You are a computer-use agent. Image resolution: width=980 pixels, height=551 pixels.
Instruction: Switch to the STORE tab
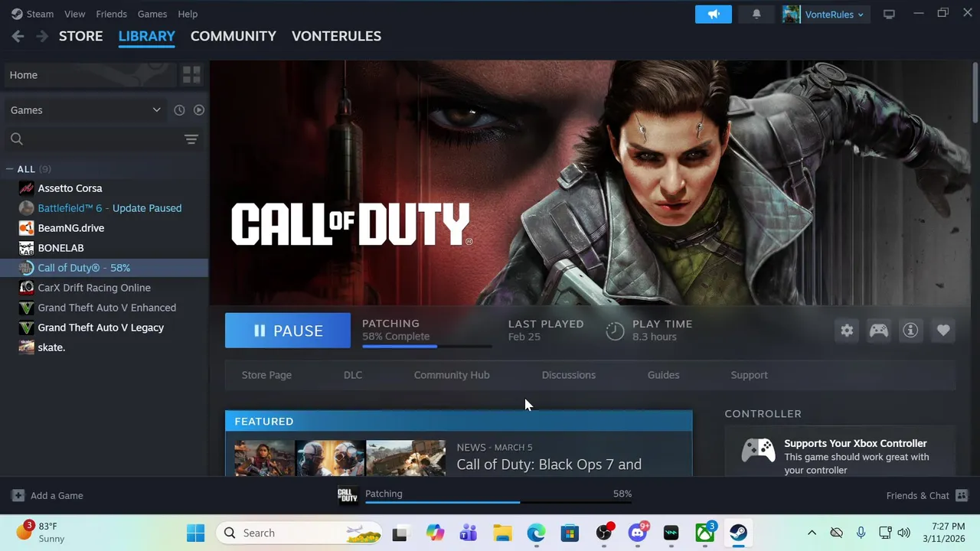point(81,36)
